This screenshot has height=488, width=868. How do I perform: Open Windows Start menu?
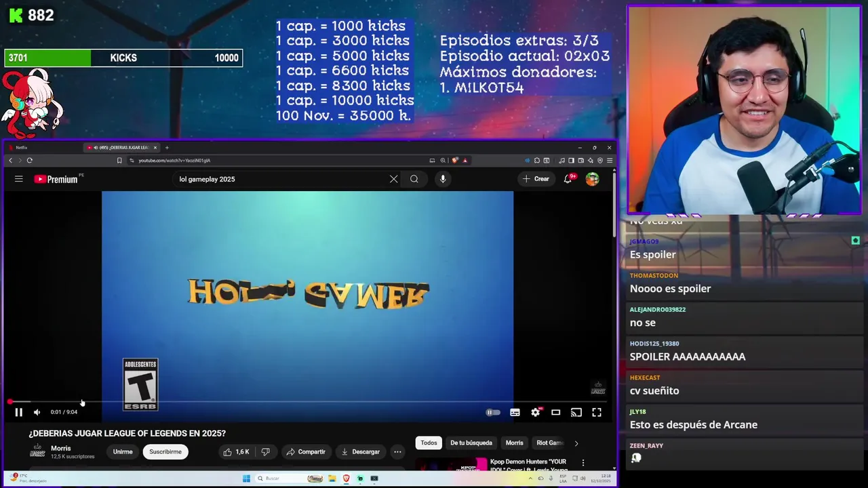(246, 479)
